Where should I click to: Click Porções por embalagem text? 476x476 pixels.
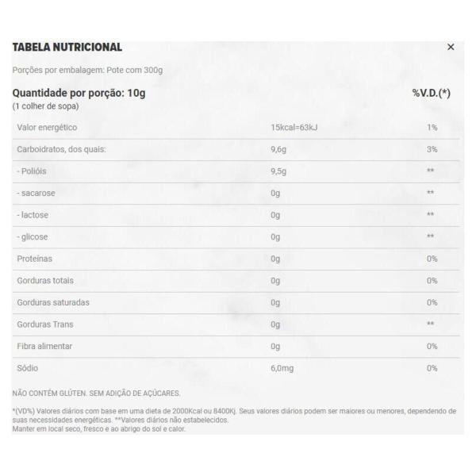click(87, 70)
